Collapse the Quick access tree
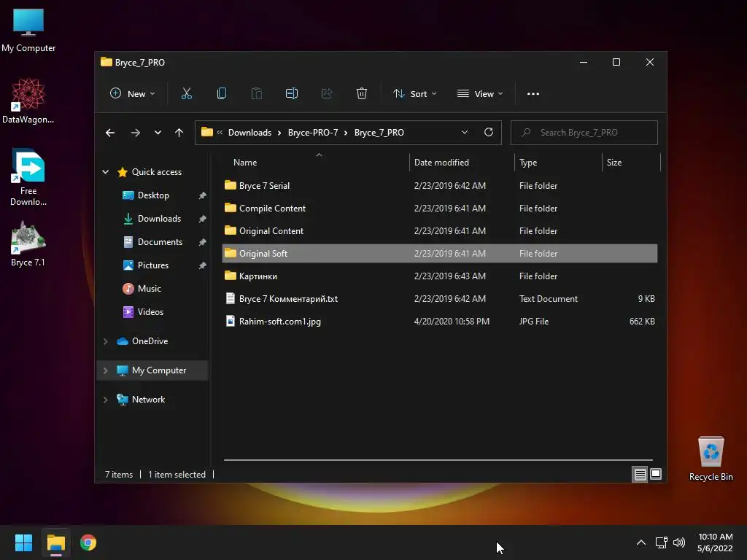The height and width of the screenshot is (560, 747). tap(105, 172)
